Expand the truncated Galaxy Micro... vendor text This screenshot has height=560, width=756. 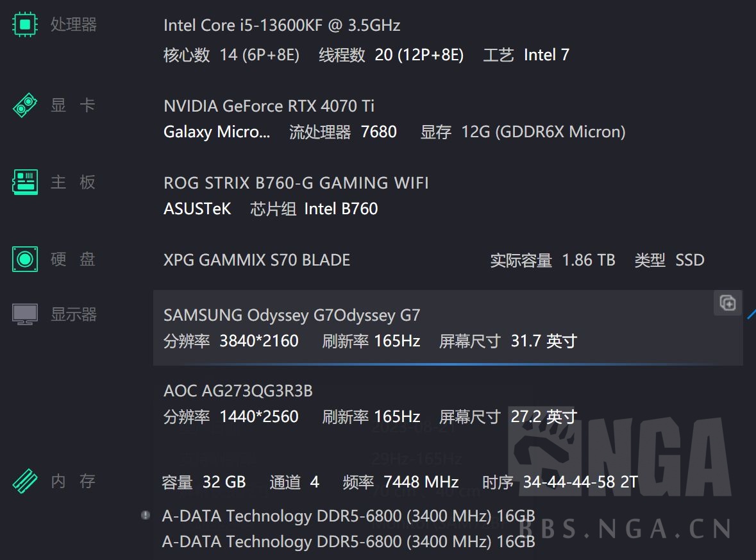[x=216, y=132]
